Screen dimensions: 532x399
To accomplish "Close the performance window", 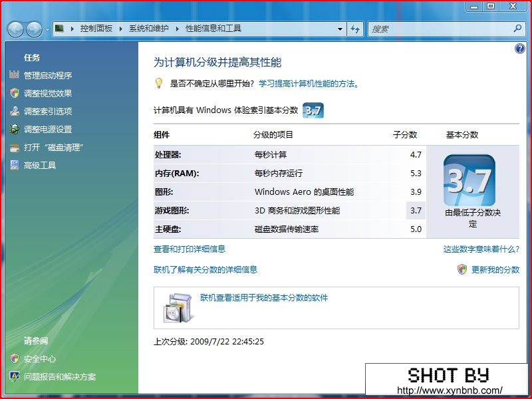I will [513, 7].
